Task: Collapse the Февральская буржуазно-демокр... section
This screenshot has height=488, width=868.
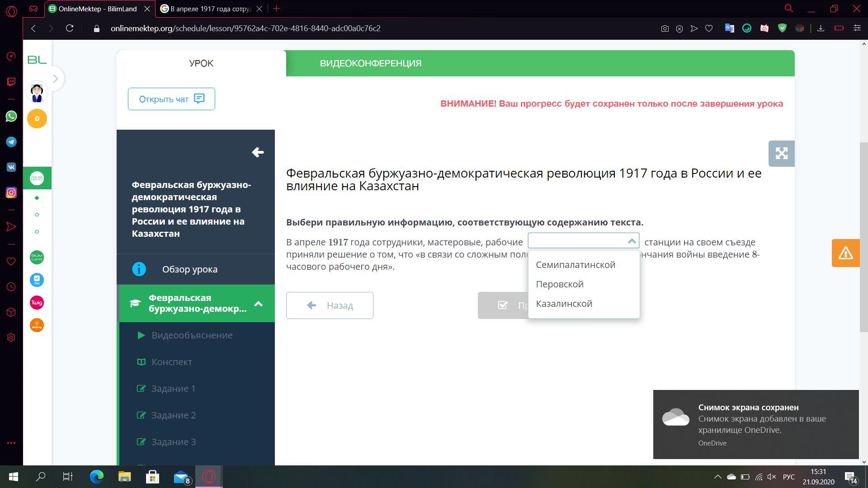Action: click(258, 304)
